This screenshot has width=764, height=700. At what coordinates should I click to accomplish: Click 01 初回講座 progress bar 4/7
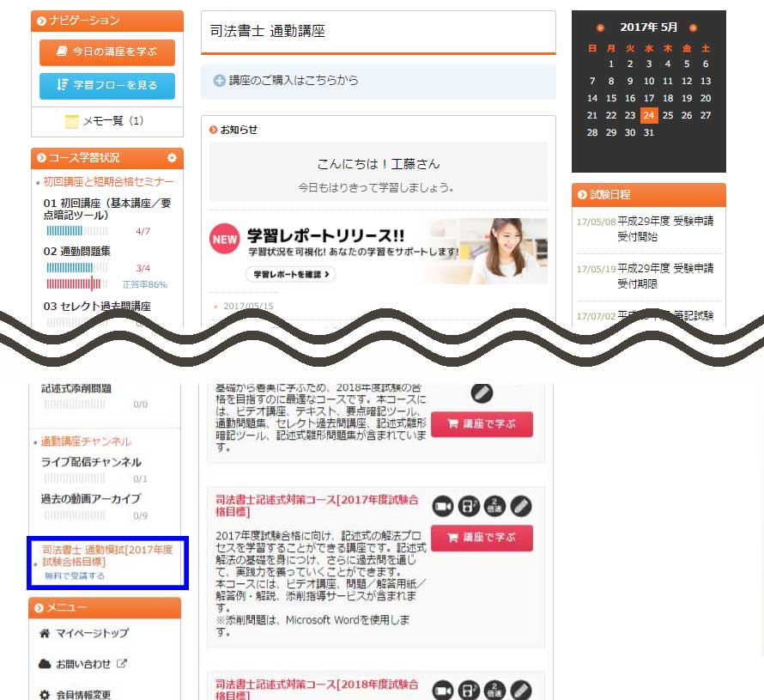click(x=77, y=231)
